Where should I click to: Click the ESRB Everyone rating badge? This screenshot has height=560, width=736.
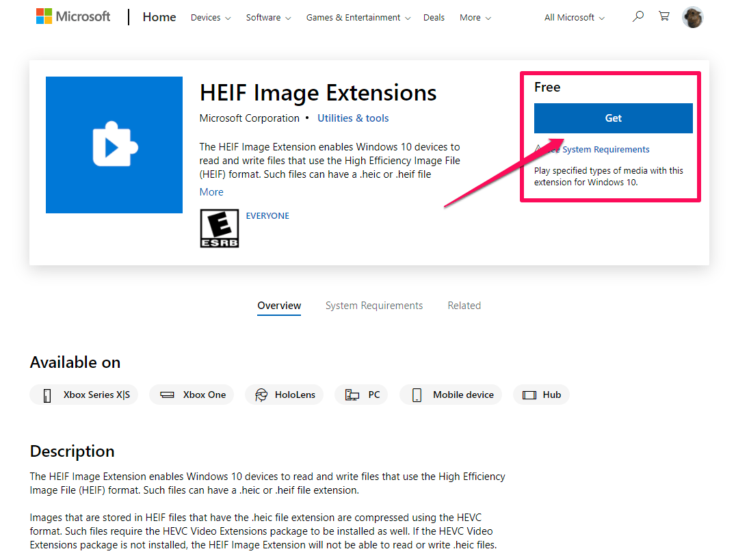(x=219, y=228)
